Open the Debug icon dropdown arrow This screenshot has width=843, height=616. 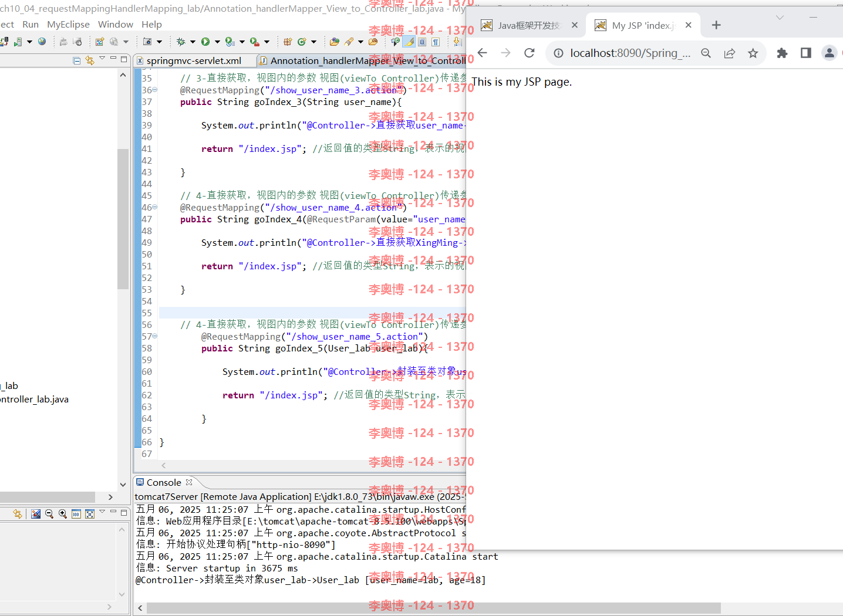tap(193, 42)
